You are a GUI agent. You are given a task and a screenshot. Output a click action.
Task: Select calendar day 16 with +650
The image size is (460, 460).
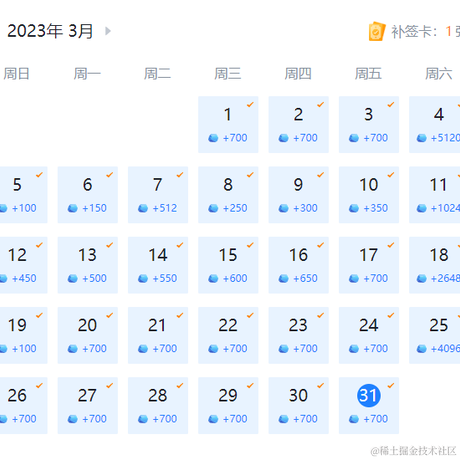coord(298,265)
